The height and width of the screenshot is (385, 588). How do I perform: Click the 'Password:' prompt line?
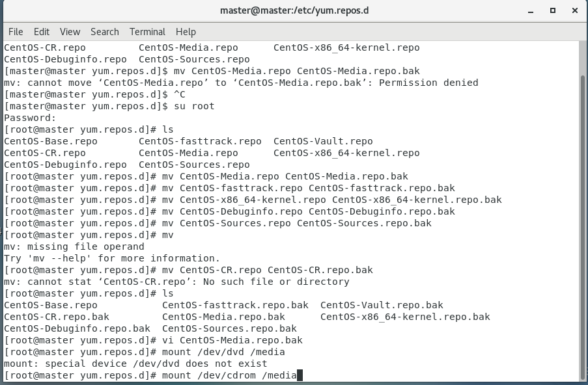[x=30, y=118]
